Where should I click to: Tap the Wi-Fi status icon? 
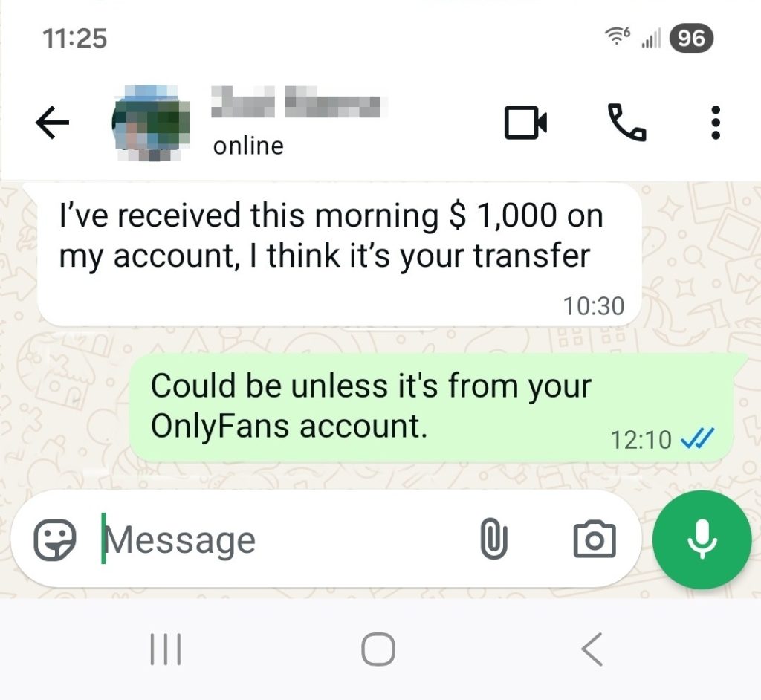pos(617,36)
